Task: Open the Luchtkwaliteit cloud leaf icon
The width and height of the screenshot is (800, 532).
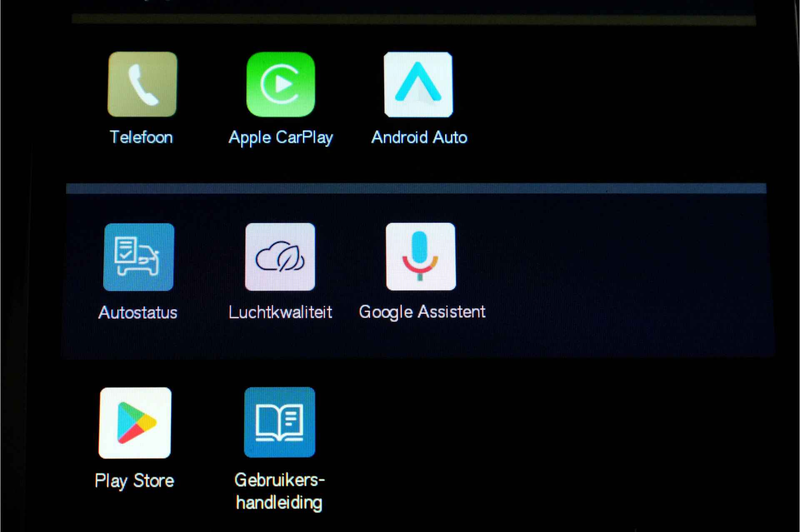Action: click(280, 257)
